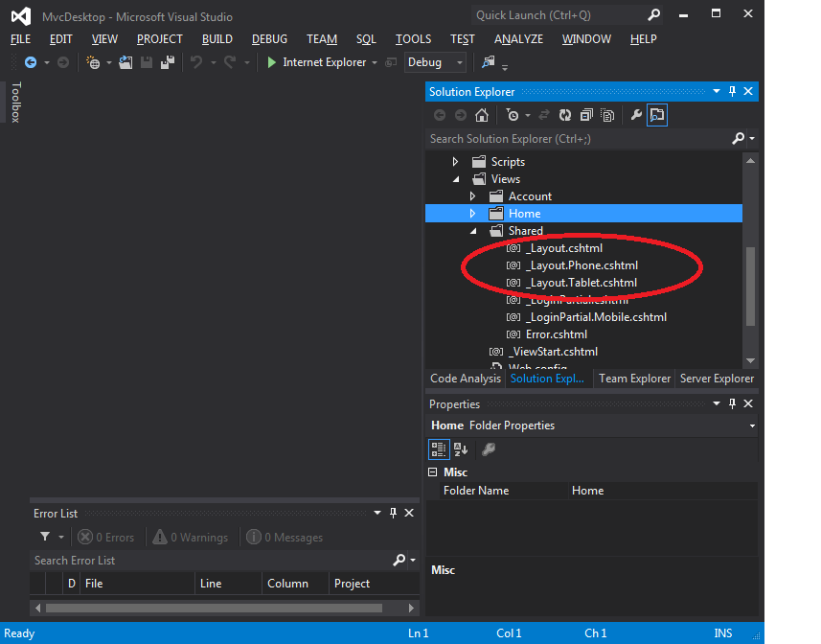Click the Refresh icon in Solution Explorer

(565, 115)
